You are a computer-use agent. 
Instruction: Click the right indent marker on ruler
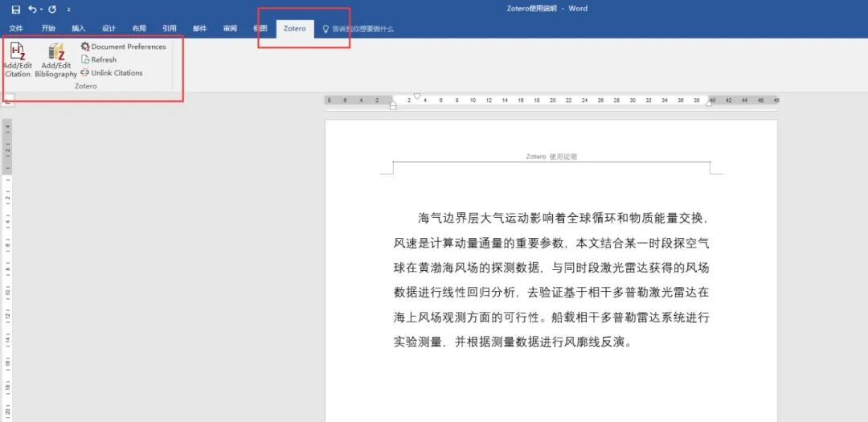point(709,104)
